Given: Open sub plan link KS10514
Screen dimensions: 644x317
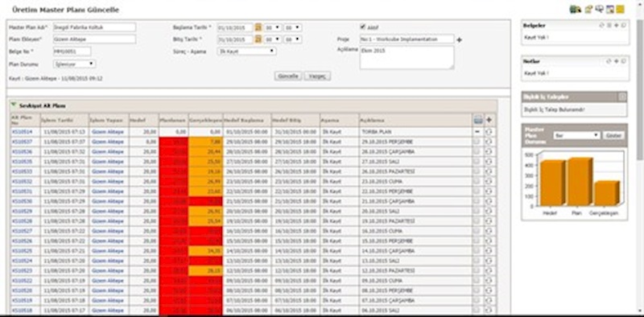Looking at the screenshot, I should [23, 132].
